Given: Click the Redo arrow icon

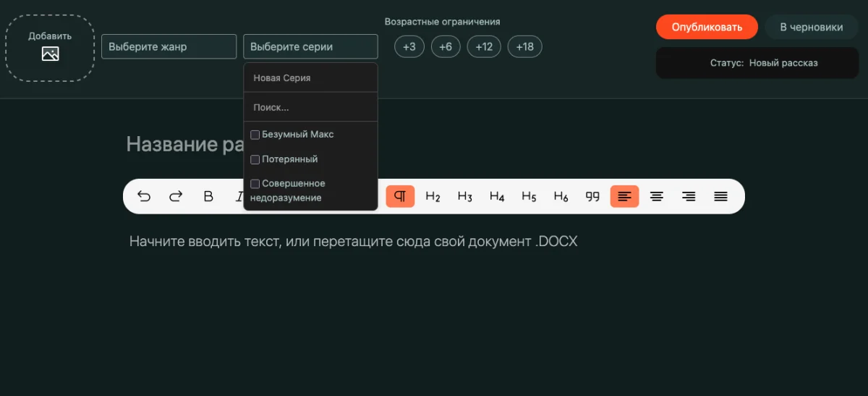Looking at the screenshot, I should pyautogui.click(x=176, y=196).
